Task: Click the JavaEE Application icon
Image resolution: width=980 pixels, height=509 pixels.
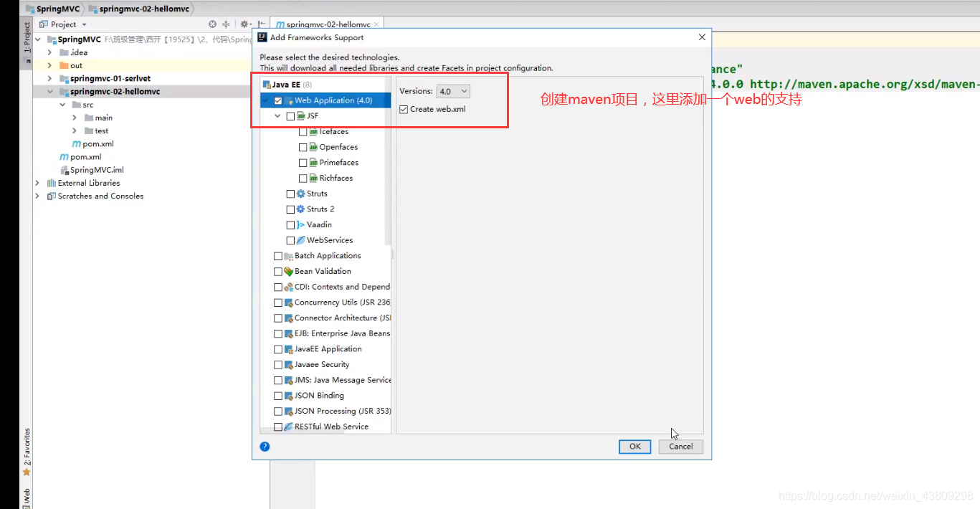Action: pos(289,349)
